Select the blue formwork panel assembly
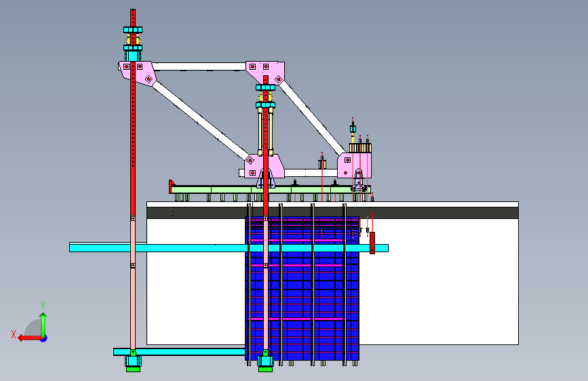This screenshot has height=381, width=588. (x=302, y=289)
